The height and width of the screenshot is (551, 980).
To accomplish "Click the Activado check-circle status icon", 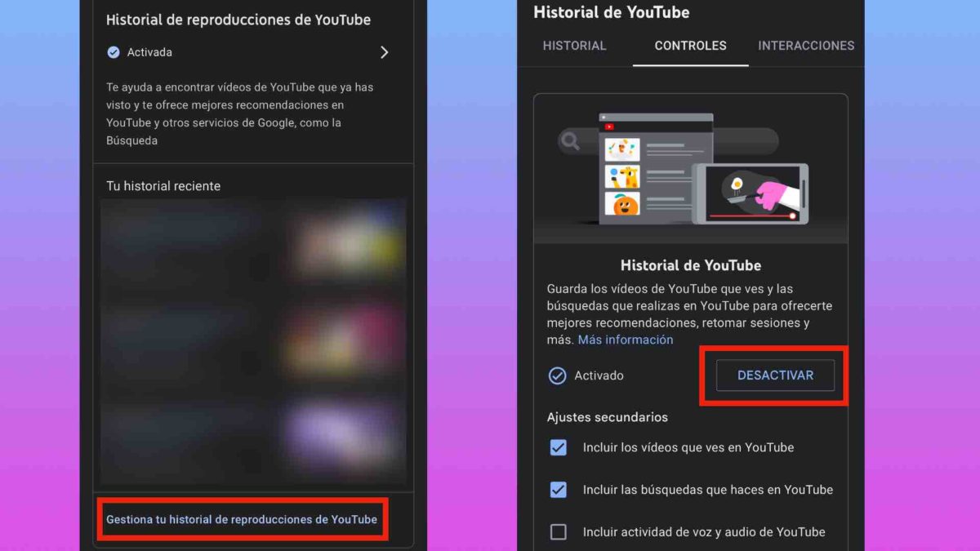I will [x=559, y=375].
